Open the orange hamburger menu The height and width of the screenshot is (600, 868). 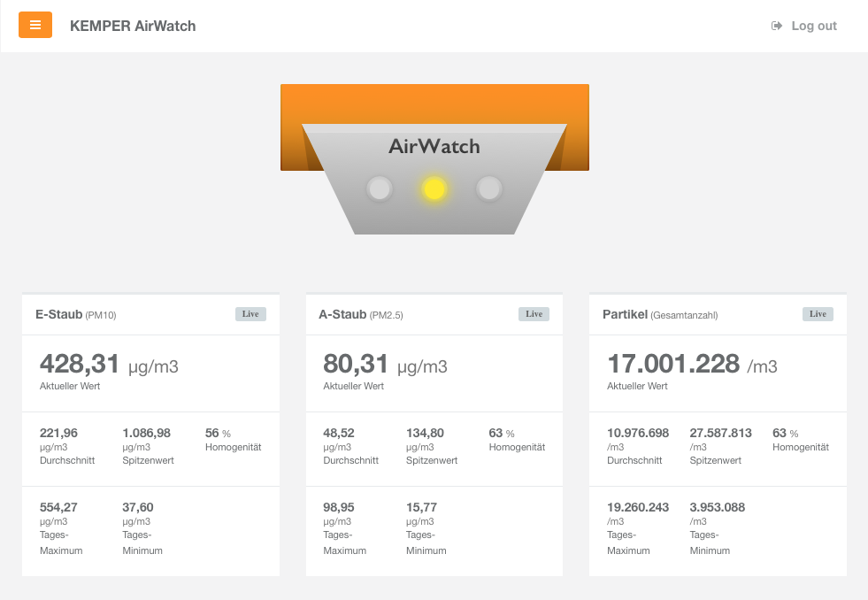point(35,25)
